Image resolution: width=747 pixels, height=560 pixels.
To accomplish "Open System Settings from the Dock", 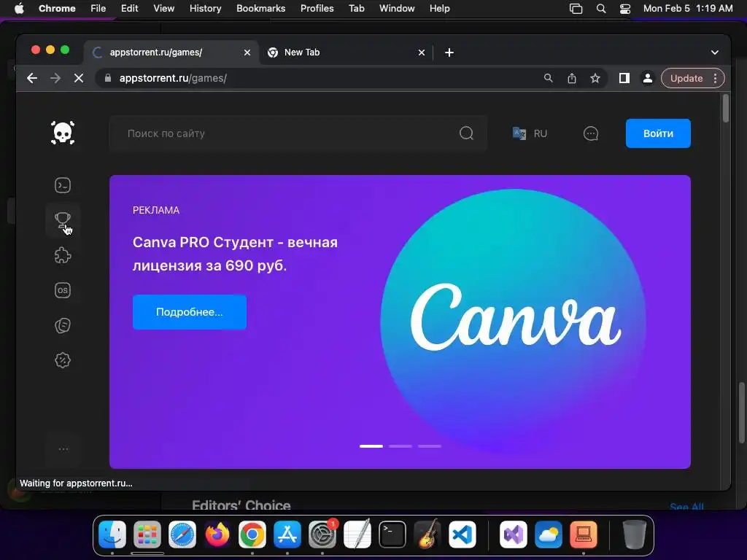I will (322, 534).
